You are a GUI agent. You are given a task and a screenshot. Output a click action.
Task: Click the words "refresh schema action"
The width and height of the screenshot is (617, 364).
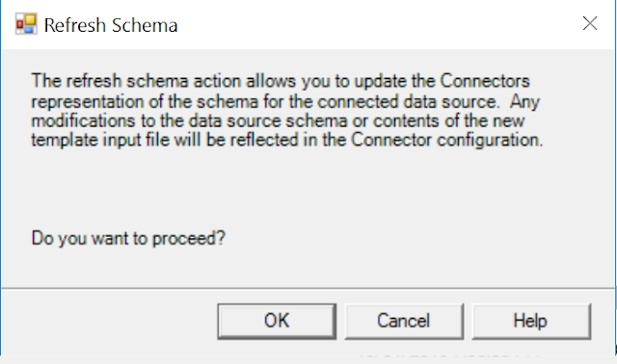[153, 81]
